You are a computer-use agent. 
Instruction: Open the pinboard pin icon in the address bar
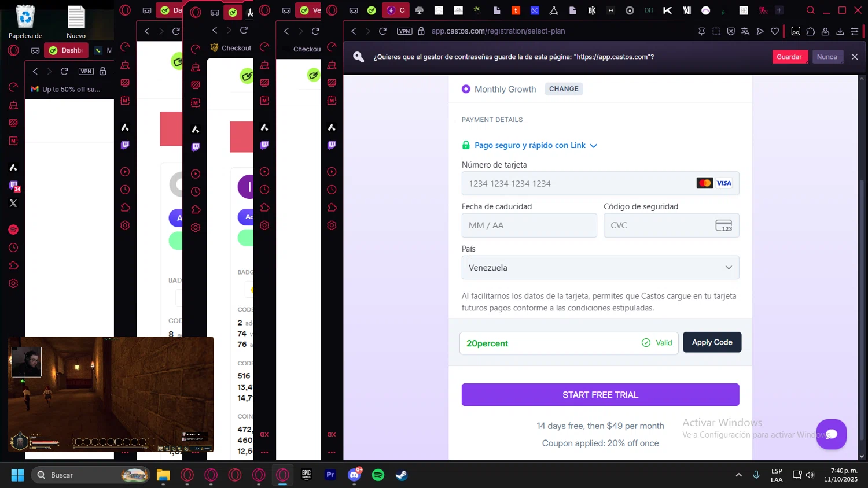pos(701,31)
